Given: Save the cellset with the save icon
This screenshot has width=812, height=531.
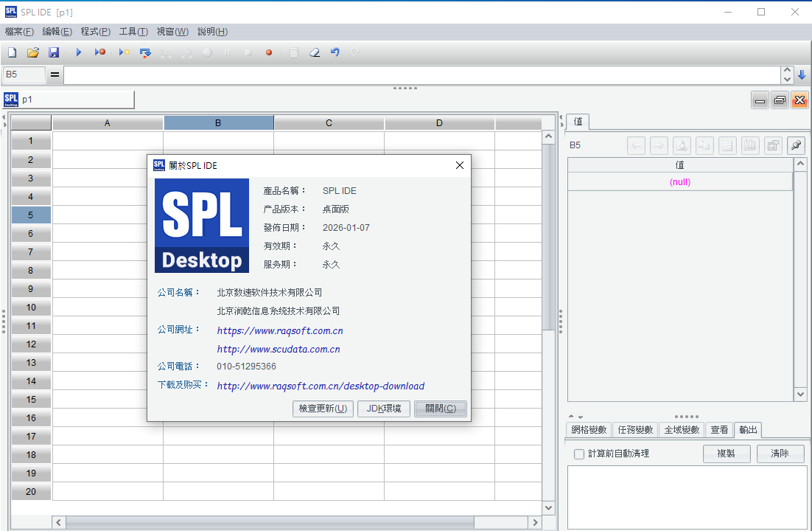Looking at the screenshot, I should pyautogui.click(x=54, y=52).
